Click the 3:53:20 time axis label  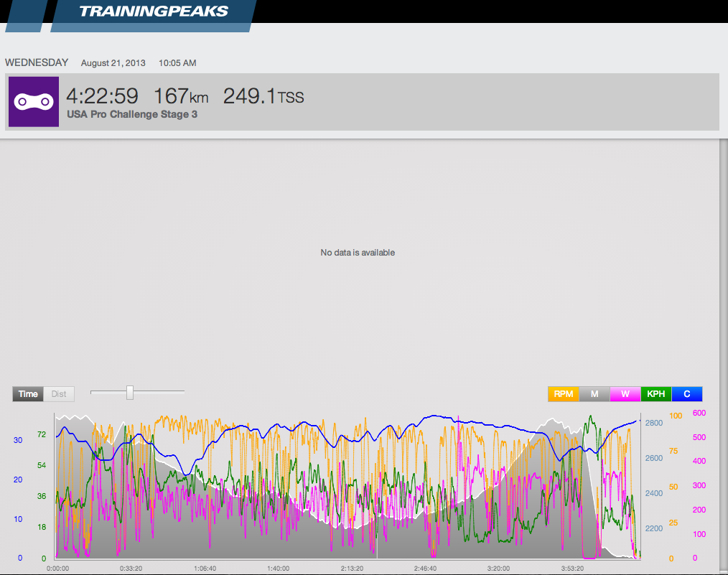(x=572, y=568)
